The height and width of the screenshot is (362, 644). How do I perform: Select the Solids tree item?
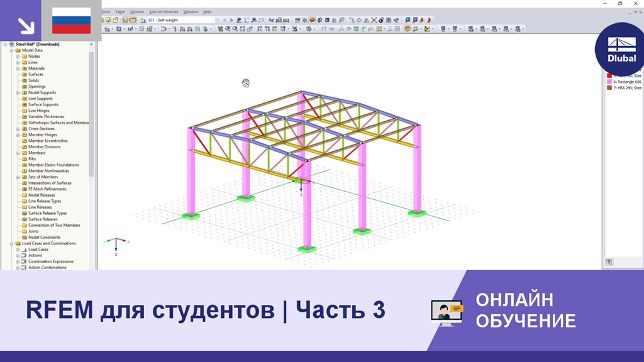pyautogui.click(x=34, y=80)
